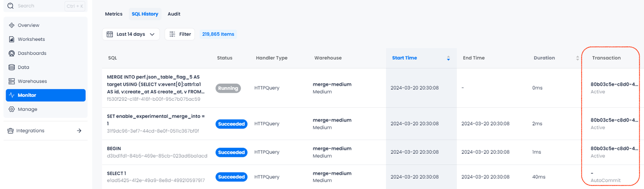Click the Search input field
644x189 pixels.
click(46, 6)
